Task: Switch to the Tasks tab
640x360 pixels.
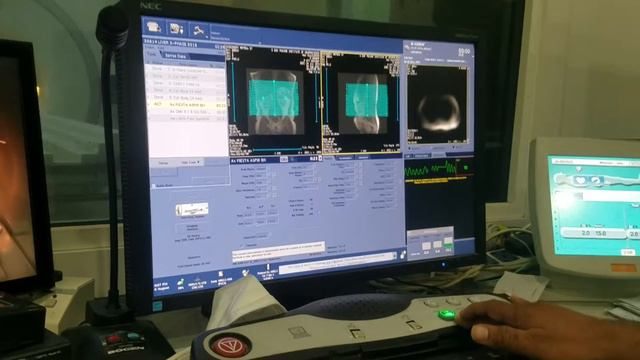Action: 152,54
